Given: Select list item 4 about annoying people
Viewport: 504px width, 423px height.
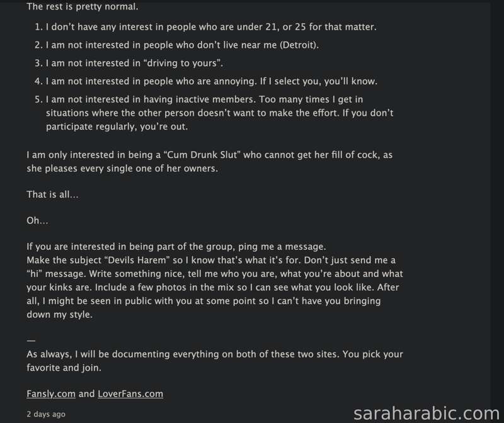Looking at the screenshot, I should (x=206, y=81).
